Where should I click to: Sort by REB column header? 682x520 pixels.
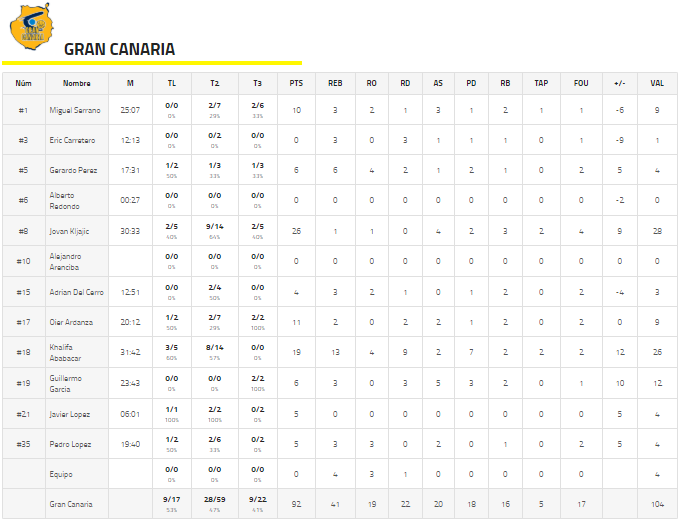(x=335, y=83)
